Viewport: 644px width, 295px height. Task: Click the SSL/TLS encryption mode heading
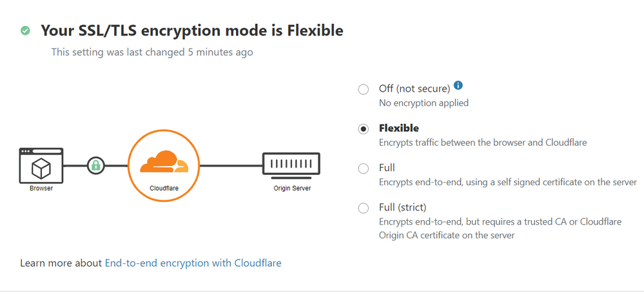point(191,30)
